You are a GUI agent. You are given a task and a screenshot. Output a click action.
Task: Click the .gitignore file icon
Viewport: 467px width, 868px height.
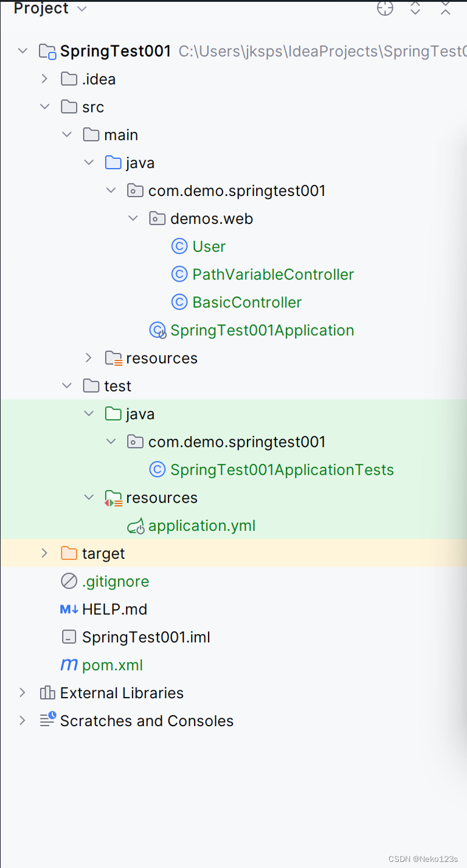(x=69, y=581)
